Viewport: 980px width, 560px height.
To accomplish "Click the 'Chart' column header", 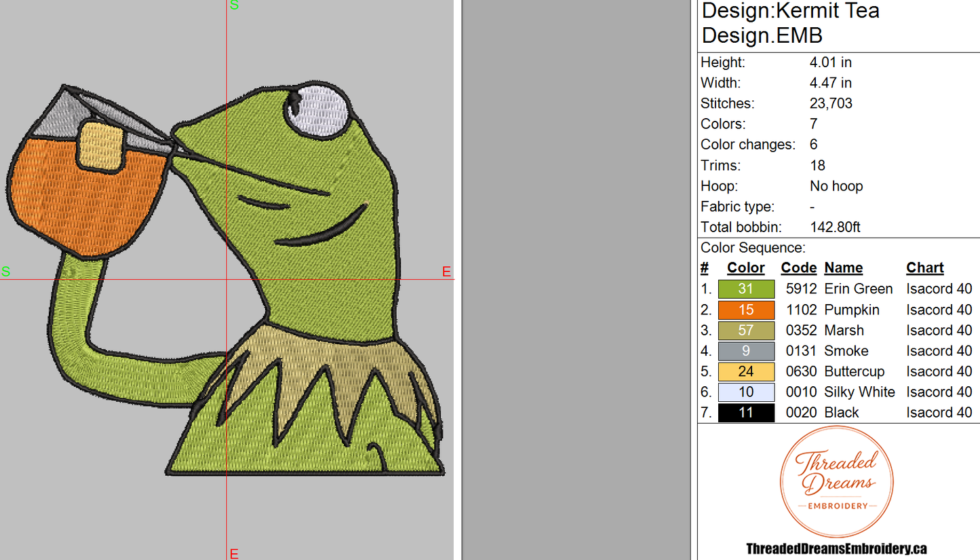I will pyautogui.click(x=925, y=268).
